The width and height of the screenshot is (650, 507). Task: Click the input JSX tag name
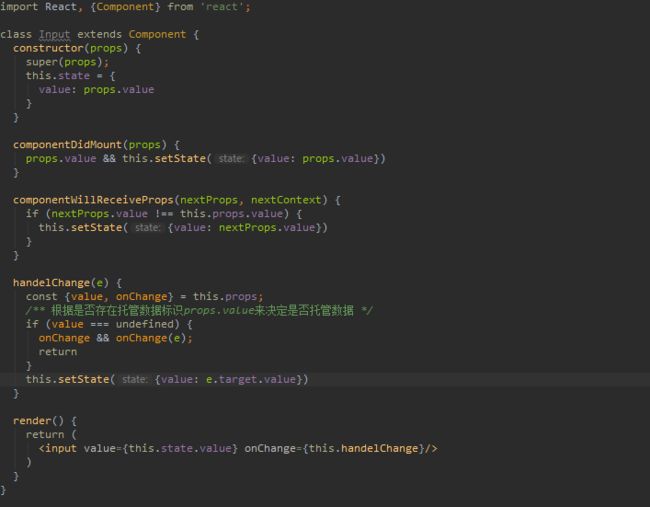(x=61, y=449)
